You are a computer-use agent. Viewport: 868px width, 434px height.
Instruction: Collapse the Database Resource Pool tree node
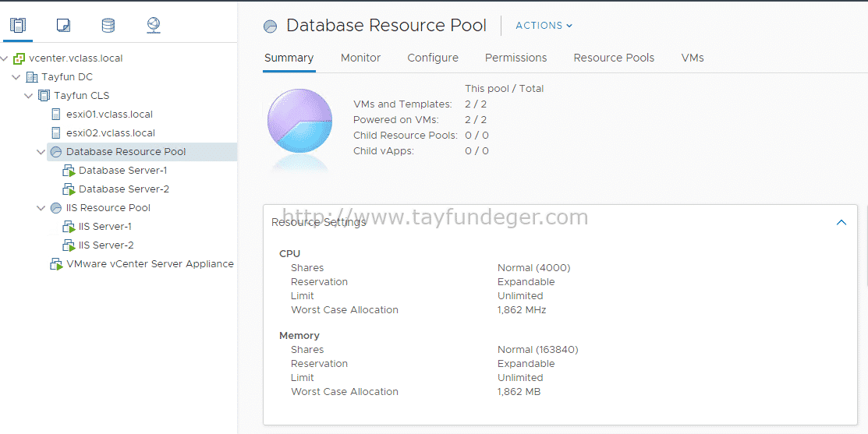(41, 152)
